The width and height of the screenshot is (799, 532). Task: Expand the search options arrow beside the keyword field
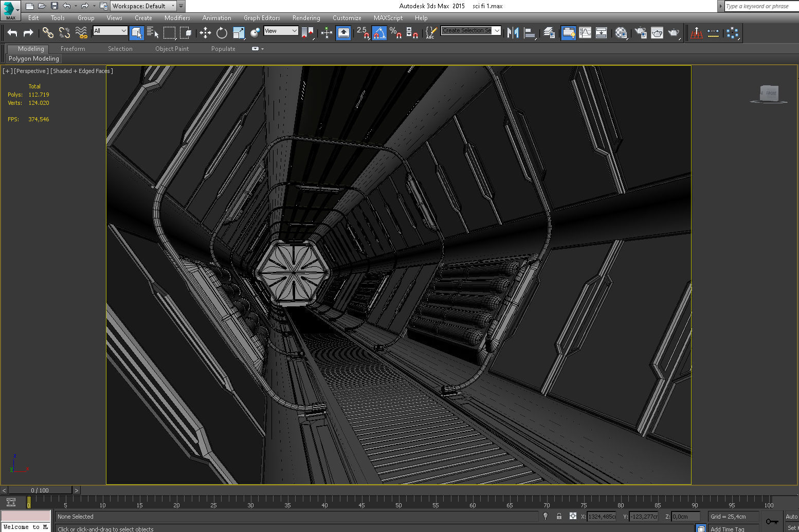pyautogui.click(x=720, y=6)
